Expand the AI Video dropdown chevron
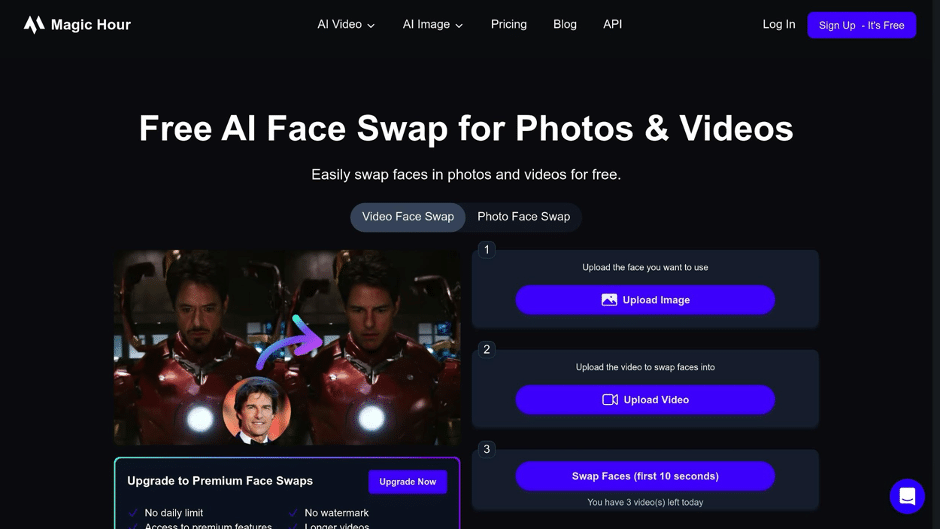This screenshot has width=941, height=529. [x=371, y=25]
